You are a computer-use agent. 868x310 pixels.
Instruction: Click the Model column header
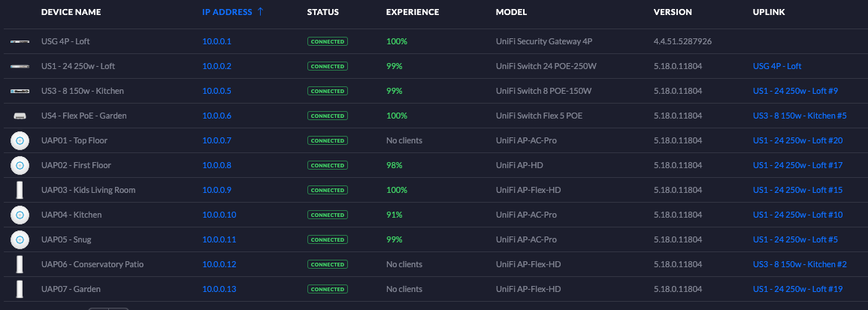tap(511, 12)
